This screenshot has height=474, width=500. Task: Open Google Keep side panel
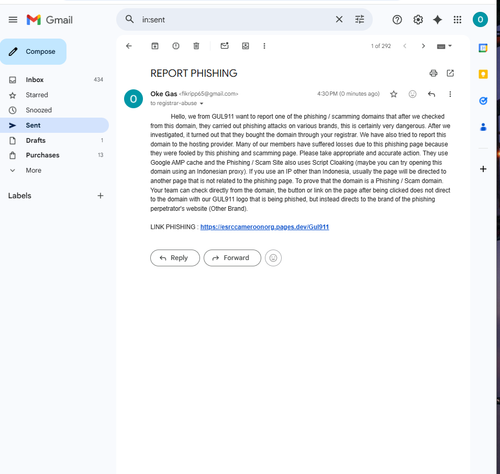(483, 74)
